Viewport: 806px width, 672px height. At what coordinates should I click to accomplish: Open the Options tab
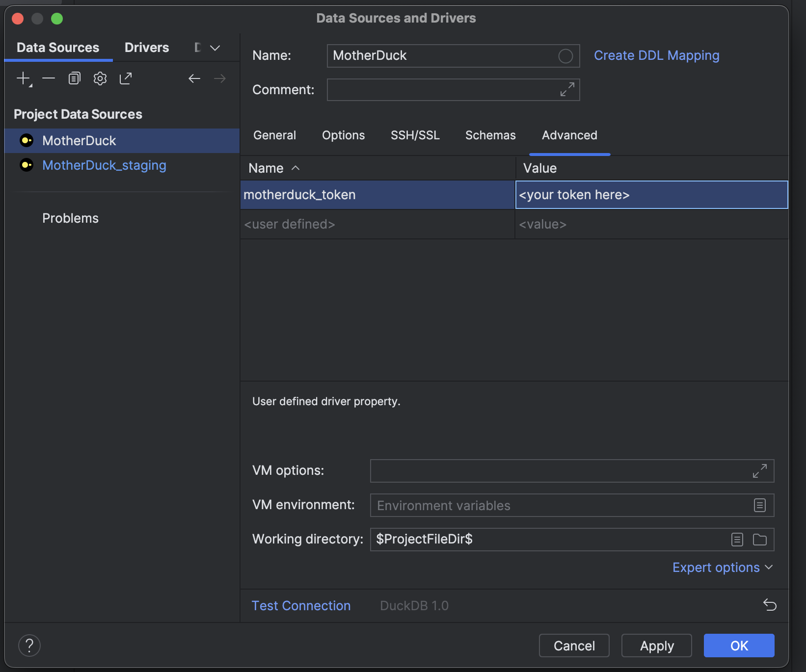pos(344,135)
